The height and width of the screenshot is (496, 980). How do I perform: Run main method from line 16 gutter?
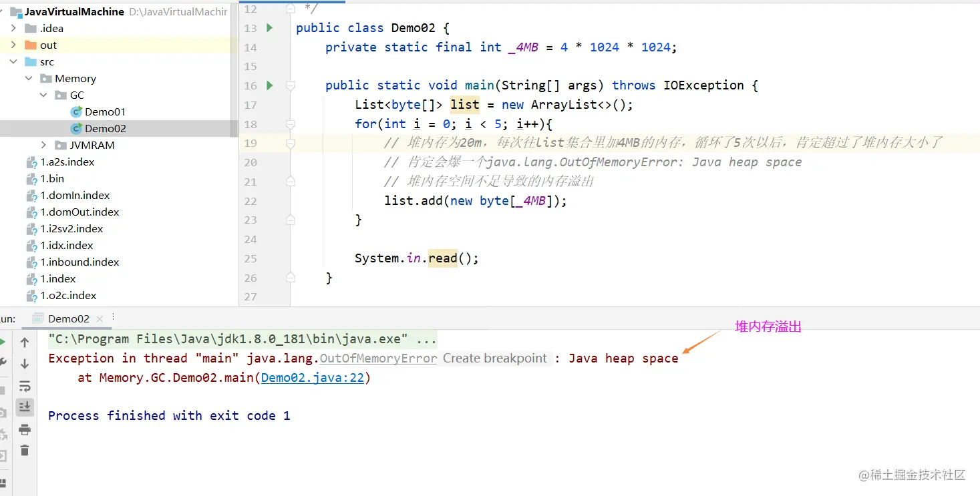270,85
